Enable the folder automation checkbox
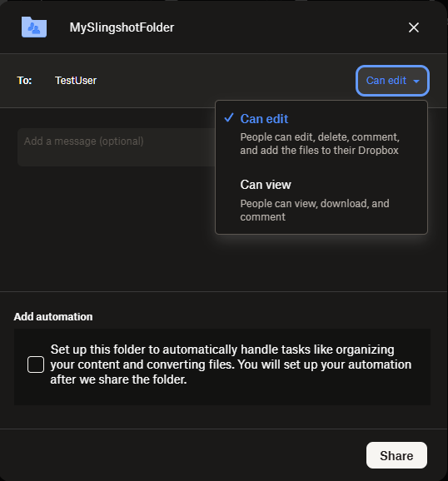 click(36, 364)
